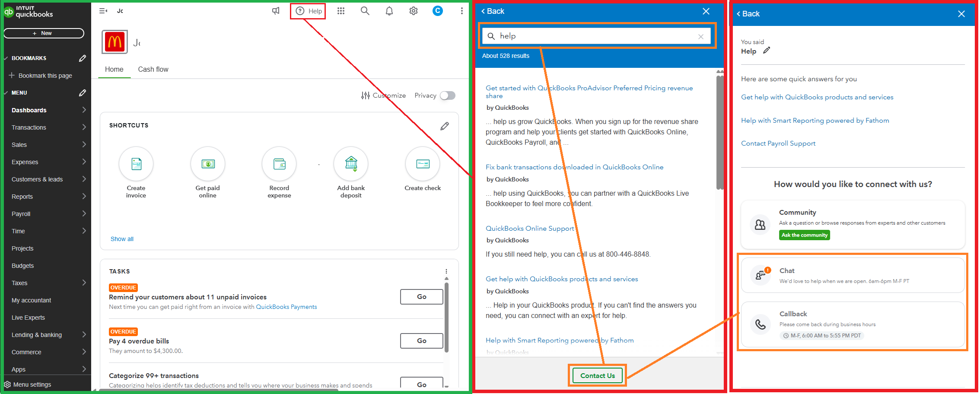Expand the Lending & banking chevron
Screen dimensions: 980x394
(84, 334)
